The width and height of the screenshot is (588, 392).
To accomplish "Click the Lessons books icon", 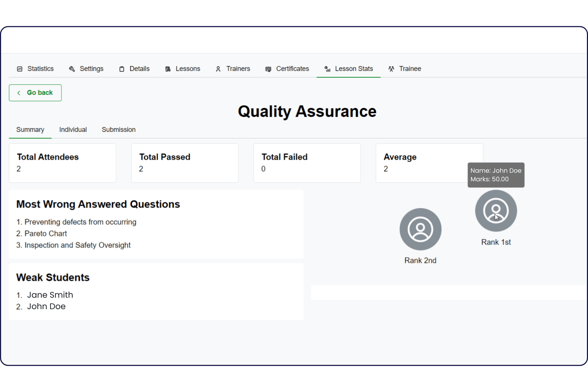I will (x=168, y=69).
